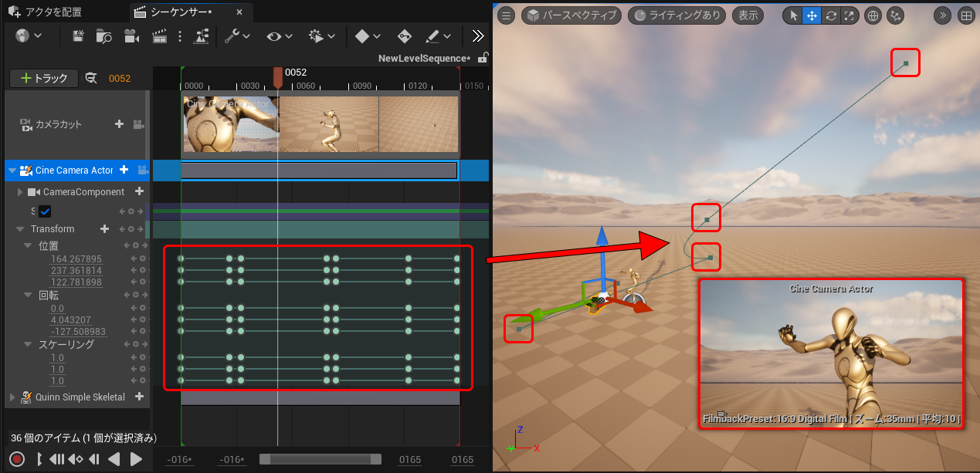Click the パースペクティブ viewport mode button

click(x=572, y=15)
